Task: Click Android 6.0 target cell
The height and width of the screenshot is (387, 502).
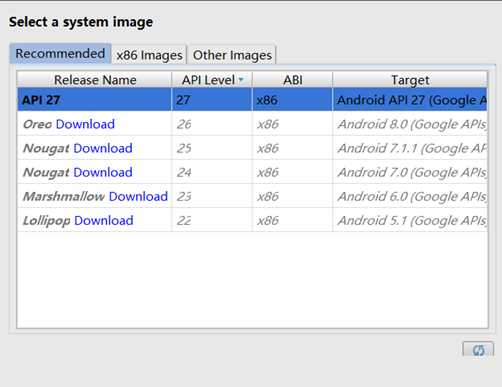Action: (x=410, y=196)
